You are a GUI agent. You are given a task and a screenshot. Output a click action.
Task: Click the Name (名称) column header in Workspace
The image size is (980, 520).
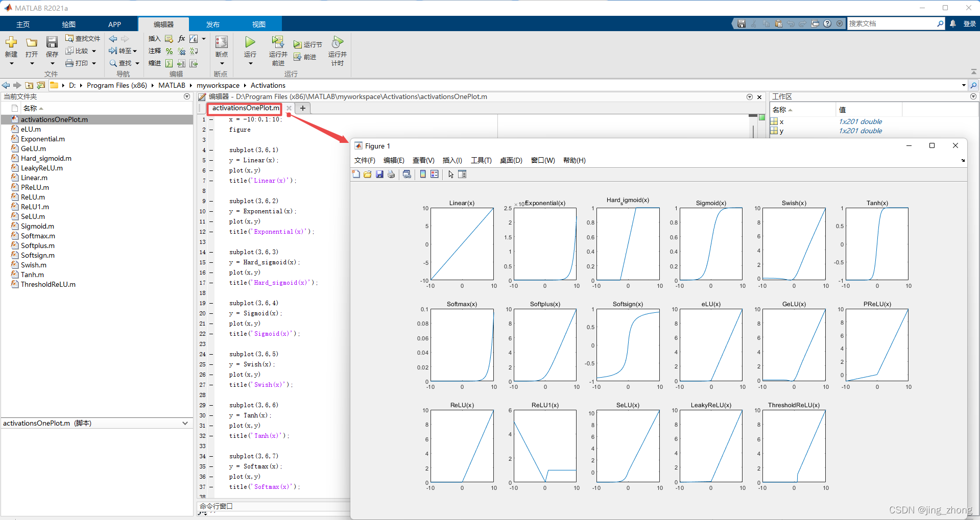[802, 110]
